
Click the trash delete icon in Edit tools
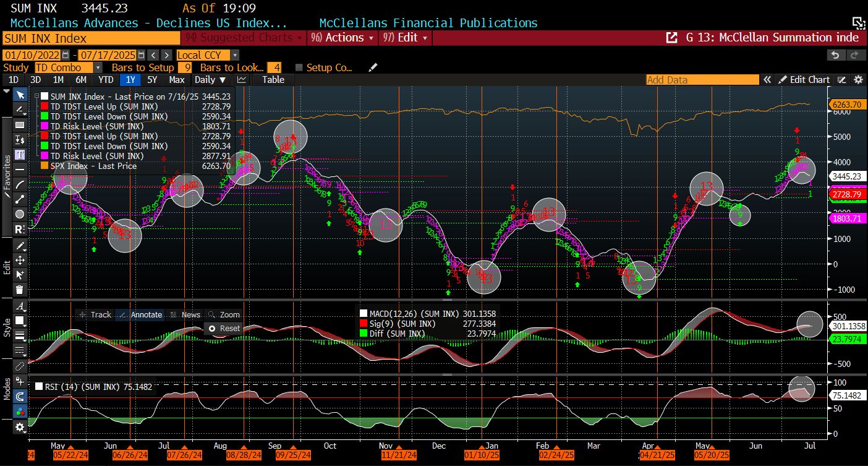(x=20, y=289)
